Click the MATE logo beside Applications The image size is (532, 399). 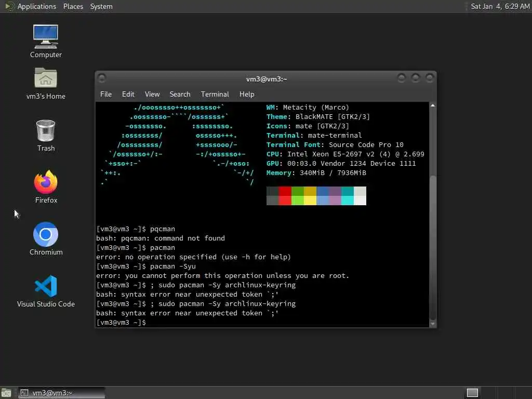(9, 6)
